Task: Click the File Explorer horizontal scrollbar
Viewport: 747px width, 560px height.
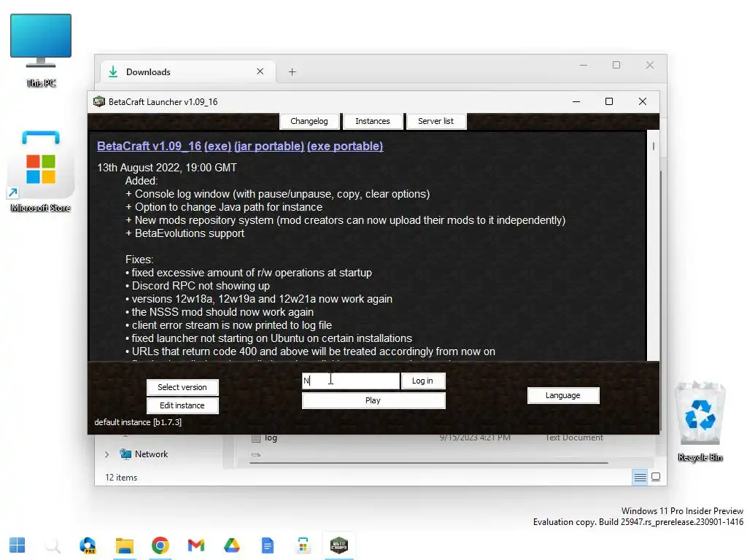Action: 429,462
